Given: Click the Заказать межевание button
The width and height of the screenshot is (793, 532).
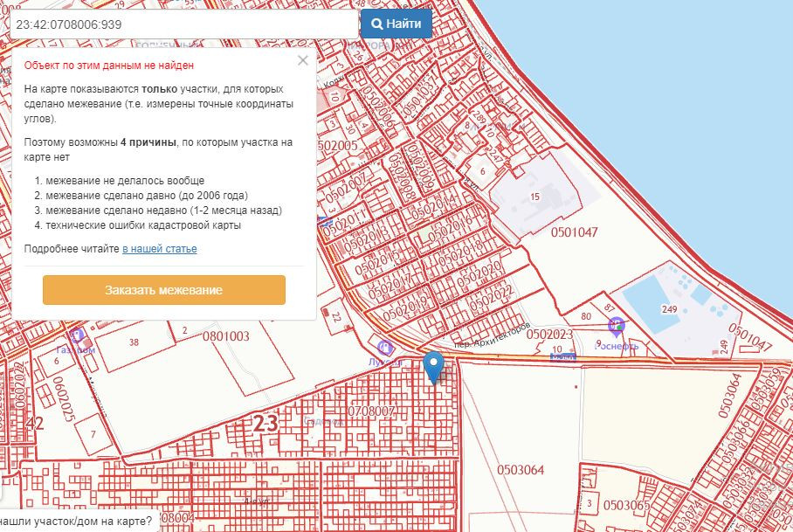Looking at the screenshot, I should tap(164, 290).
